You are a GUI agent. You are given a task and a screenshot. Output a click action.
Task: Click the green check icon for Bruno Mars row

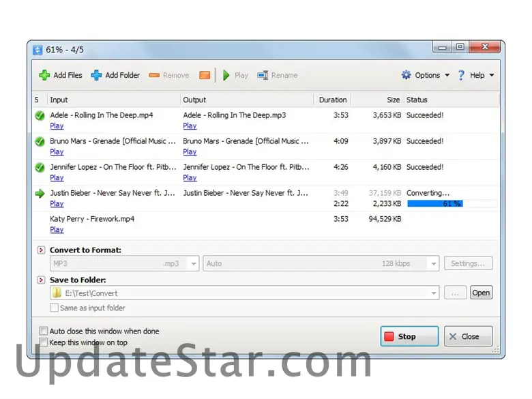click(x=40, y=141)
